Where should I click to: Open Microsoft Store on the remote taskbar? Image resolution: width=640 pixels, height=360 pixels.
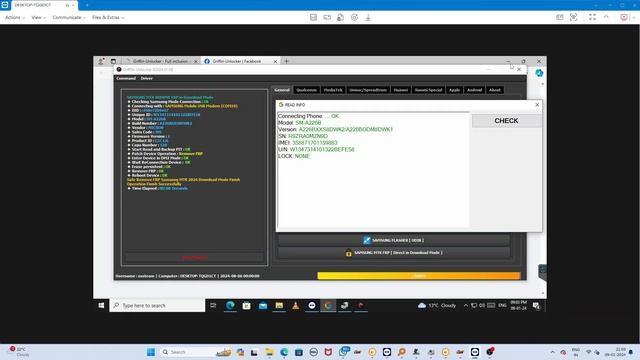pyautogui.click(x=247, y=305)
